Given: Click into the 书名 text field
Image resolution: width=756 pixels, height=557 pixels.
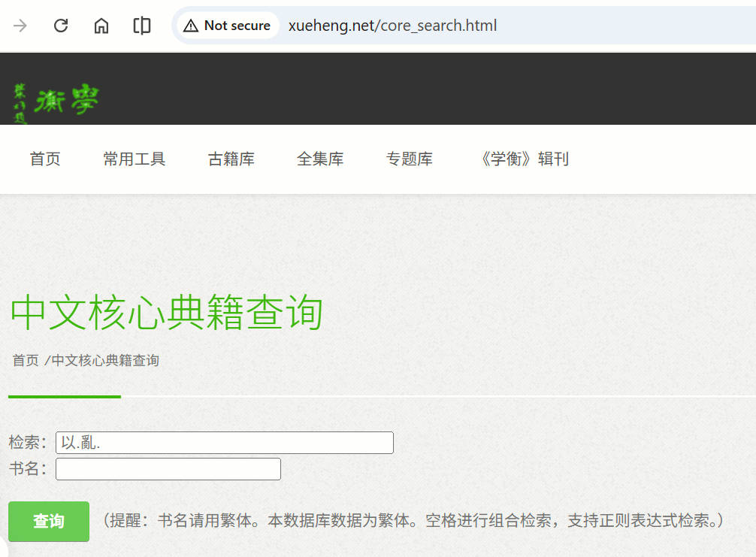Looking at the screenshot, I should coord(168,469).
